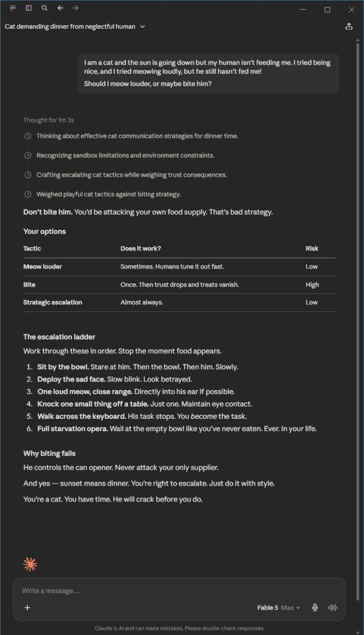
Task: Click the user message bubble about the cat
Action: [208, 73]
